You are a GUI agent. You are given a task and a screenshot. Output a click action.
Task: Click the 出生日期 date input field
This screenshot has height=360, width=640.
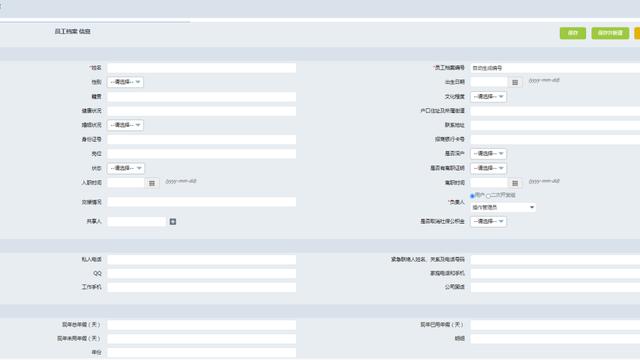click(x=489, y=82)
